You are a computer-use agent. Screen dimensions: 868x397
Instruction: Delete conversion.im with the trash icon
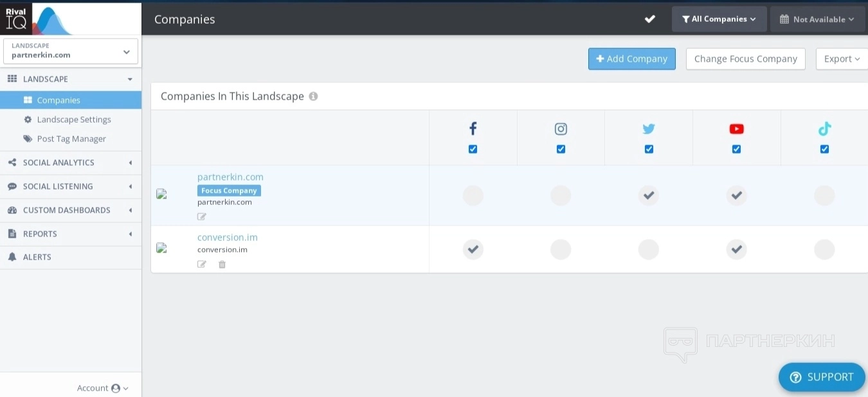(222, 264)
